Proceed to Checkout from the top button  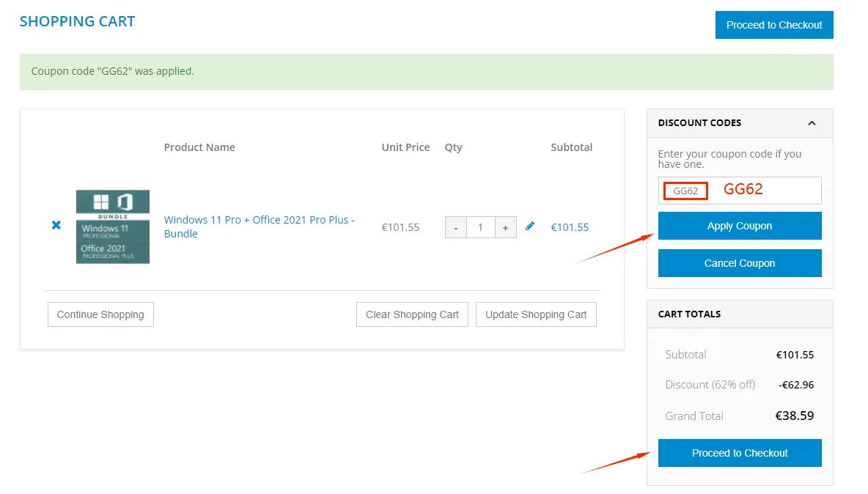pyautogui.click(x=774, y=25)
